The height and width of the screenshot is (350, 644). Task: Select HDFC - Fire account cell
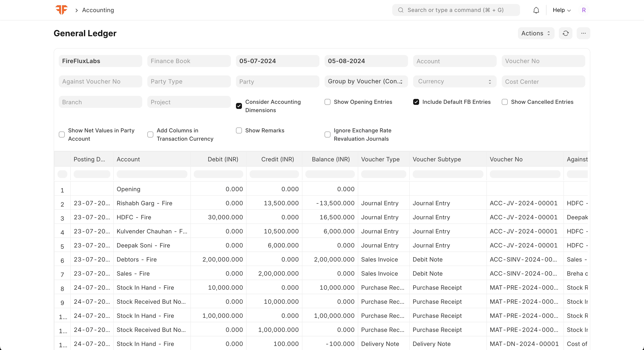tap(152, 217)
